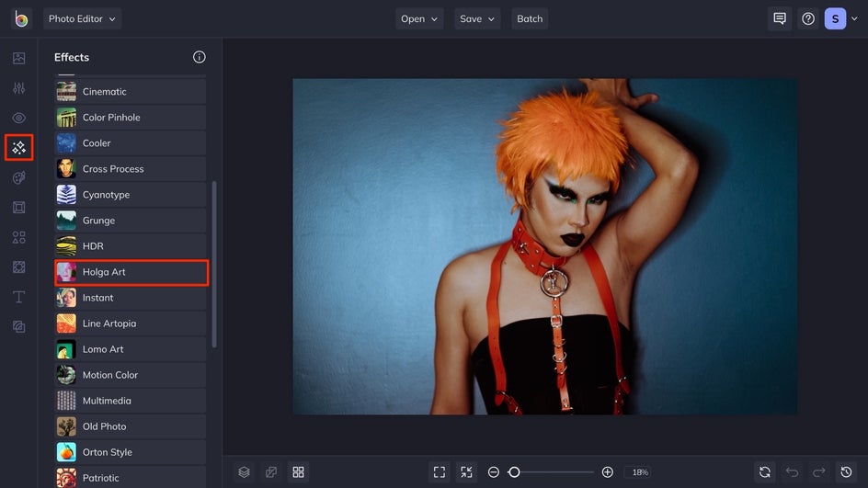Choose the Instant effect
This screenshot has width=868, height=488.
click(131, 298)
